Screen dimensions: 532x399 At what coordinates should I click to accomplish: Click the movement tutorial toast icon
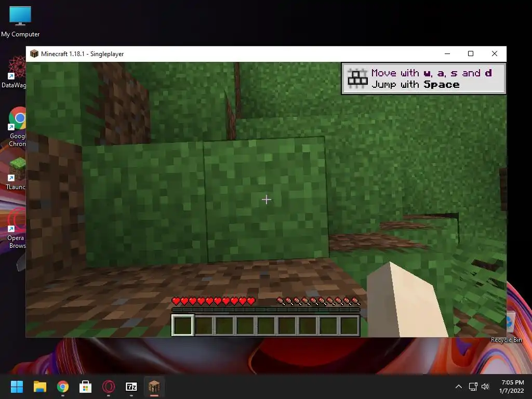click(357, 79)
